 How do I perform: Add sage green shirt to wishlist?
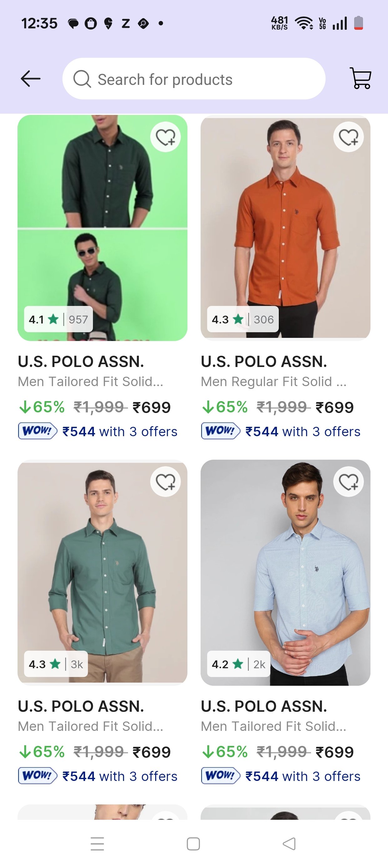pos(166,482)
